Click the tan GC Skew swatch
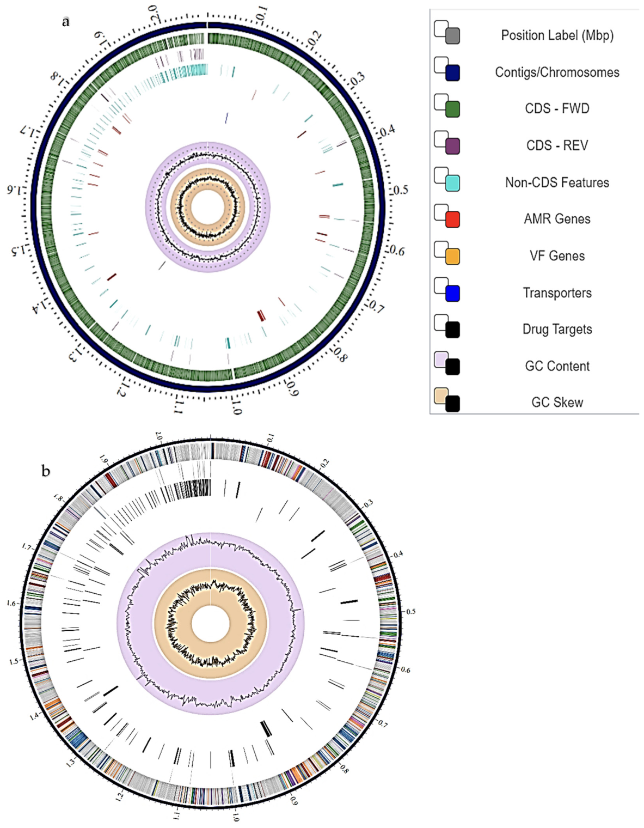The height and width of the screenshot is (828, 644). click(x=441, y=395)
